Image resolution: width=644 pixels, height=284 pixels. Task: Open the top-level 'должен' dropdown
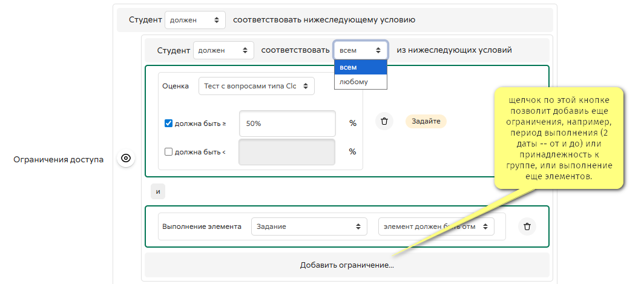[x=195, y=20]
